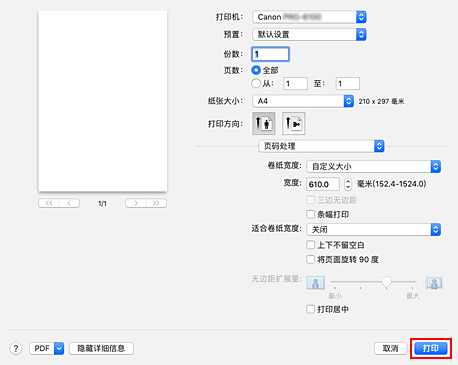Viewport: 458px width, 365px height.
Task: Click maximum borderless extension icon
Action: [434, 283]
